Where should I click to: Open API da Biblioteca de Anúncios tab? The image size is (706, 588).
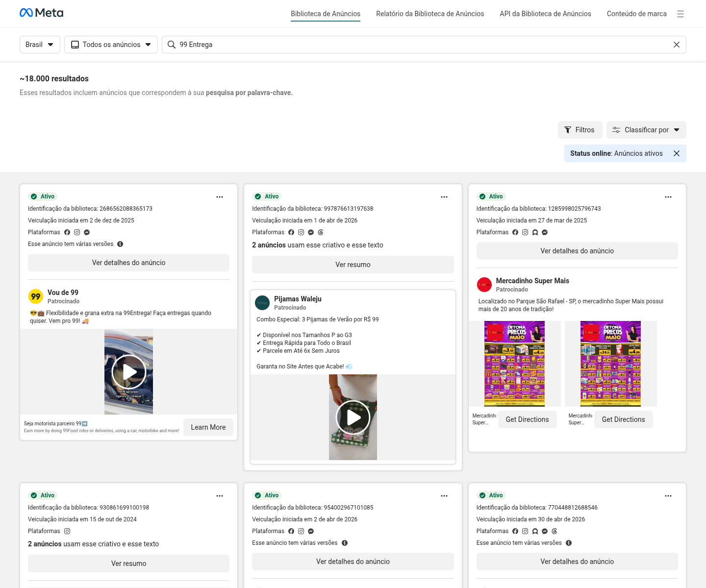click(x=545, y=14)
